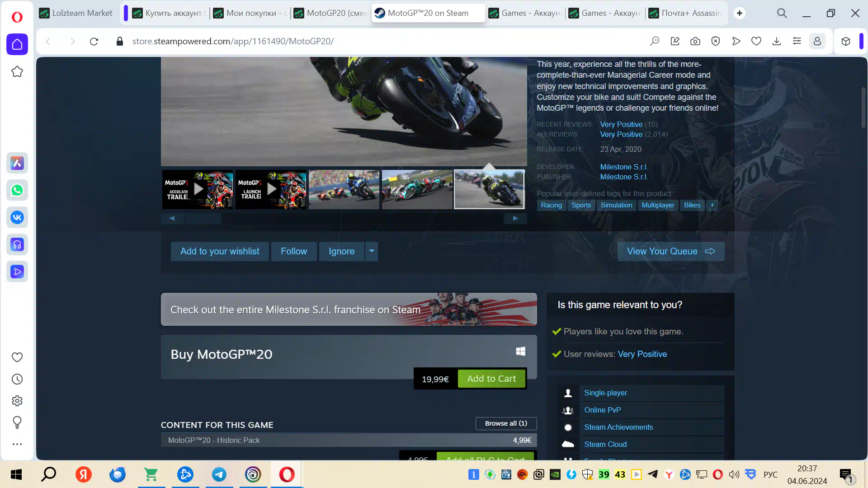Switch to Купить аккаунт tab
This screenshot has height=488, width=868.
(169, 13)
